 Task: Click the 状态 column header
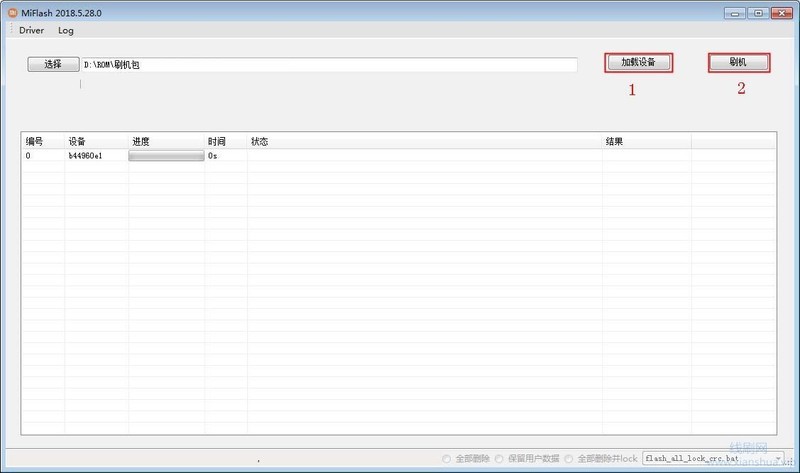tap(424, 141)
